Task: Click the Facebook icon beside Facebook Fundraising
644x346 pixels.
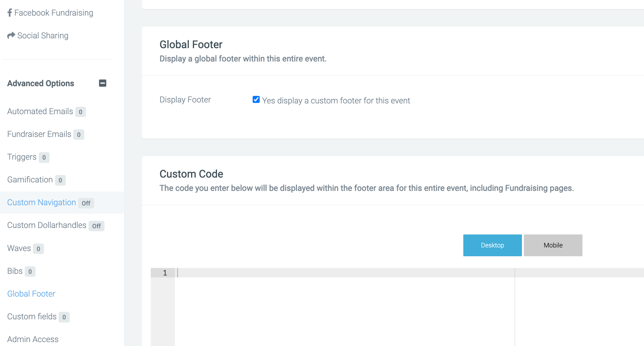Action: [x=9, y=13]
